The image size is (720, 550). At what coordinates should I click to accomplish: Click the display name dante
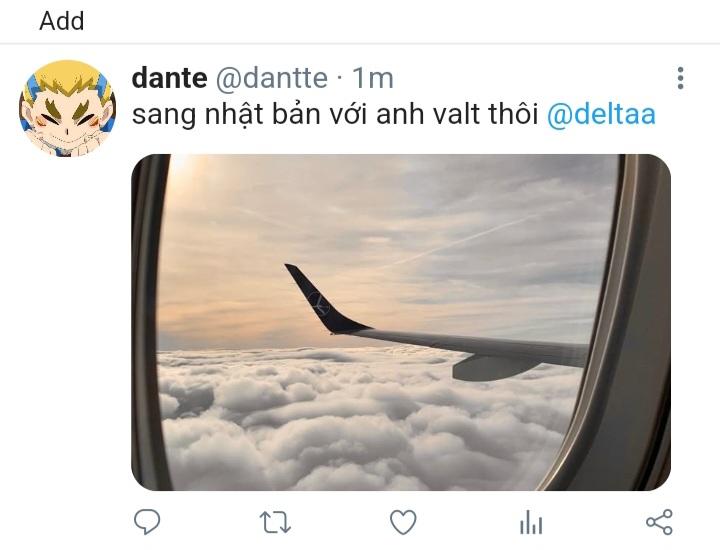pos(169,78)
